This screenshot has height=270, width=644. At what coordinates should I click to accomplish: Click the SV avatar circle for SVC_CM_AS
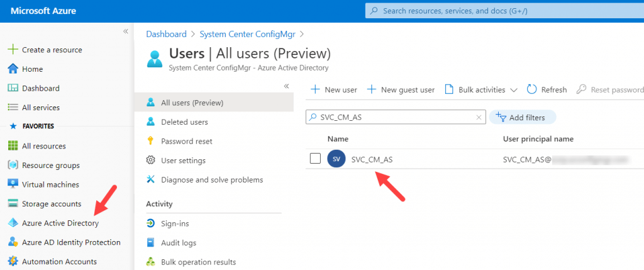(336, 159)
